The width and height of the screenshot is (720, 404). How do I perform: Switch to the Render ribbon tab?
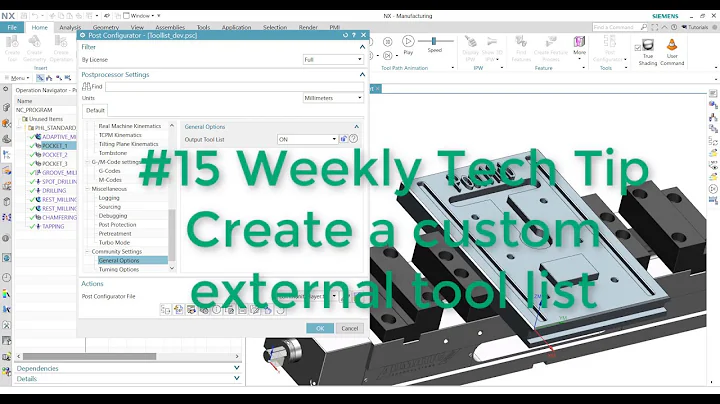308,28
